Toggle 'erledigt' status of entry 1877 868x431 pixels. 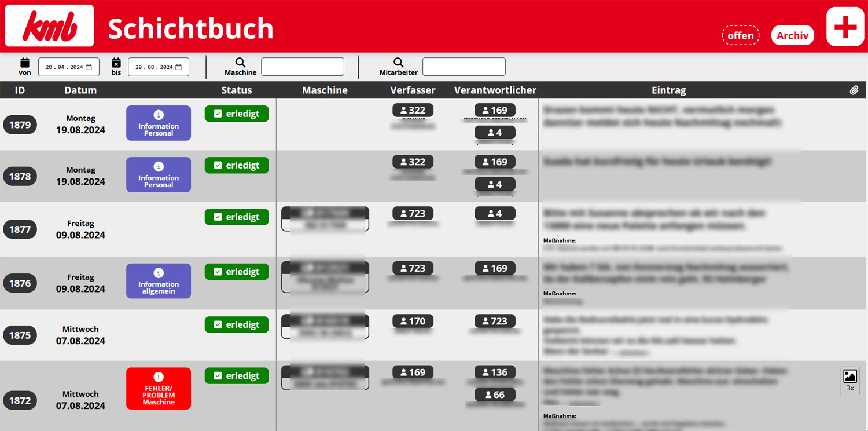pos(237,217)
